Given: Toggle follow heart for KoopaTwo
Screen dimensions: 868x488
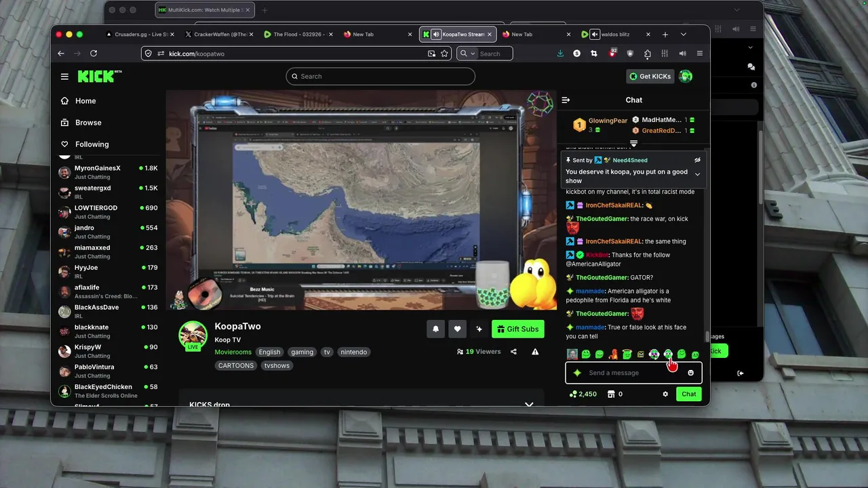Looking at the screenshot, I should coord(457,329).
